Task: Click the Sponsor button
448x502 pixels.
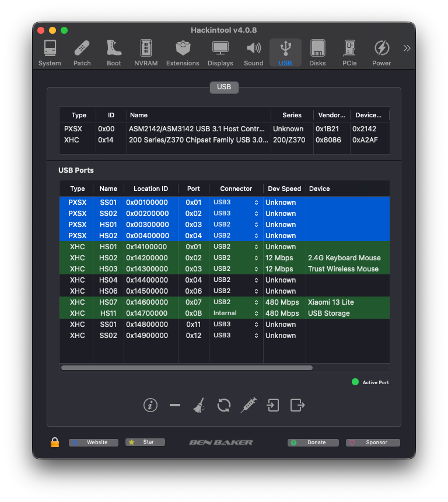Action: tap(373, 442)
